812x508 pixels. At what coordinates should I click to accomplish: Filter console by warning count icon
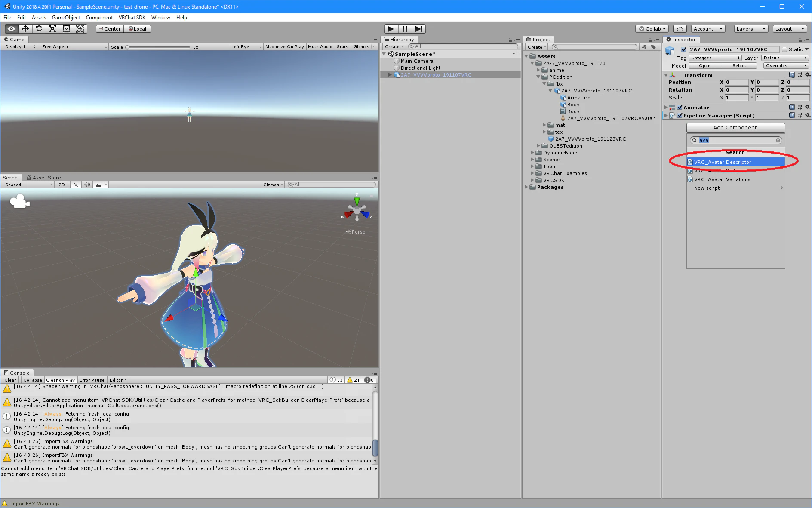354,380
